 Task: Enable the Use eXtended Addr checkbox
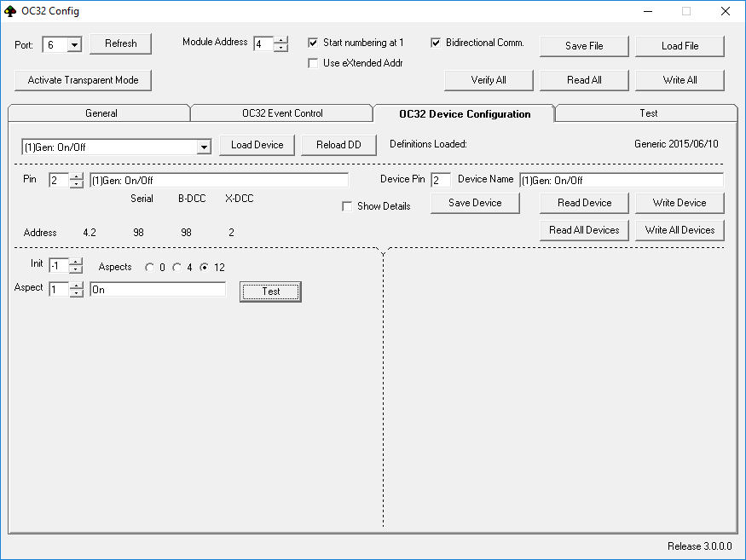(313, 63)
